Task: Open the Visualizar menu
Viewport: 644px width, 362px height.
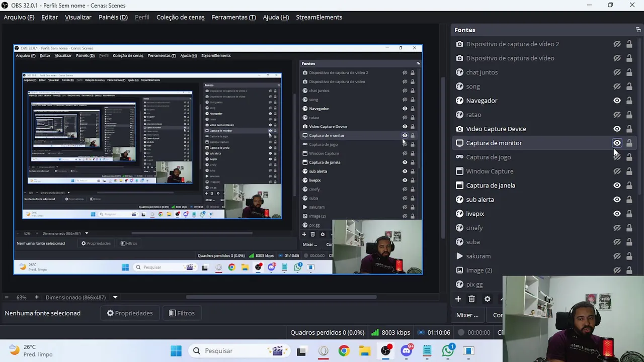Action: pyautogui.click(x=78, y=17)
